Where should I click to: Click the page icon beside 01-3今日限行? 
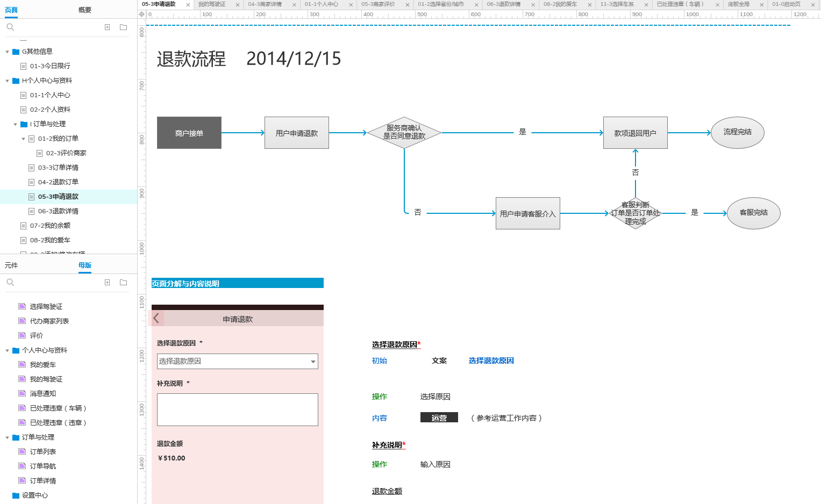click(x=23, y=66)
